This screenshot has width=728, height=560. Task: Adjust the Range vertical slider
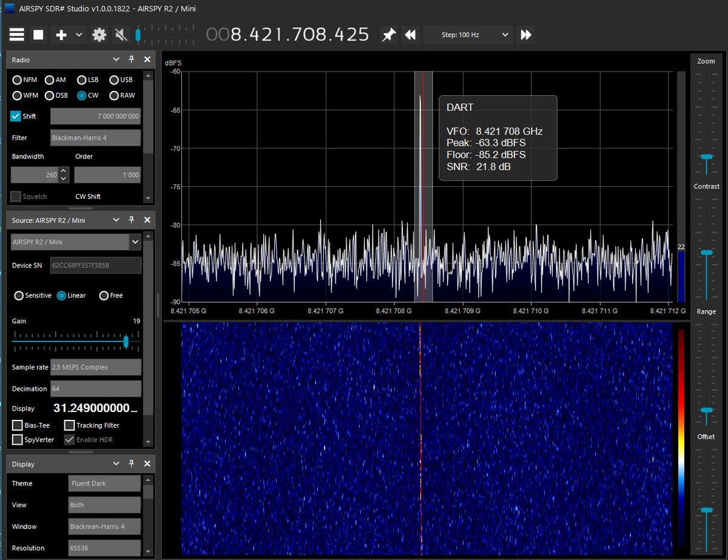point(706,410)
